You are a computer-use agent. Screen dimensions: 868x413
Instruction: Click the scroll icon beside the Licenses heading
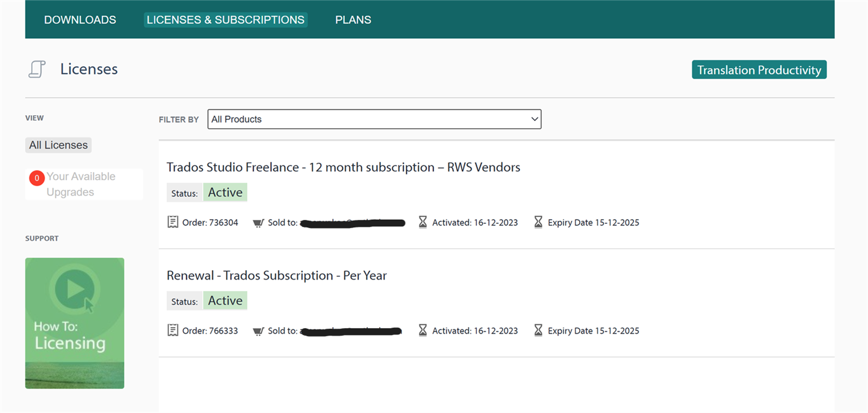pos(36,68)
